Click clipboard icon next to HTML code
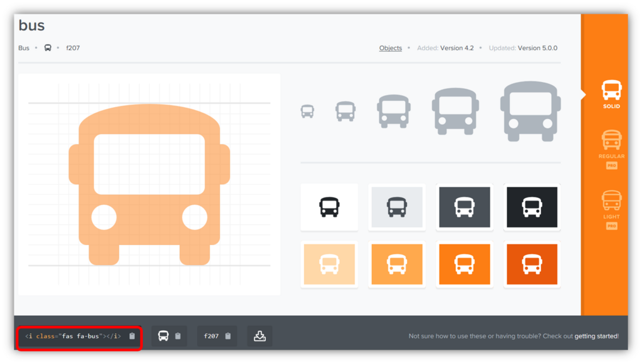 point(132,336)
